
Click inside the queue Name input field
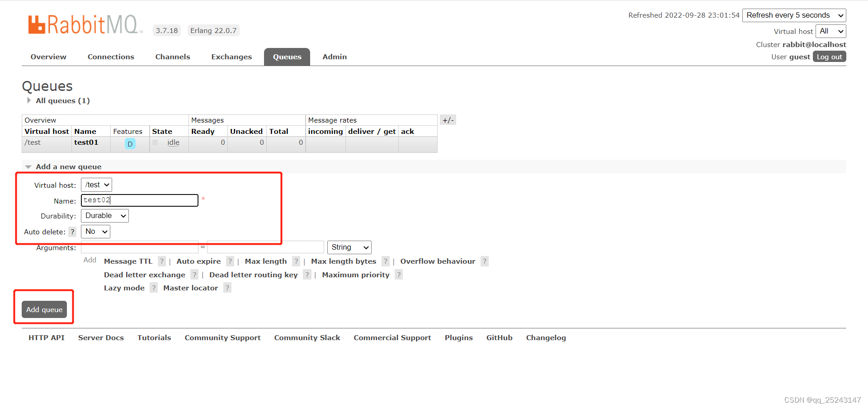pos(139,200)
